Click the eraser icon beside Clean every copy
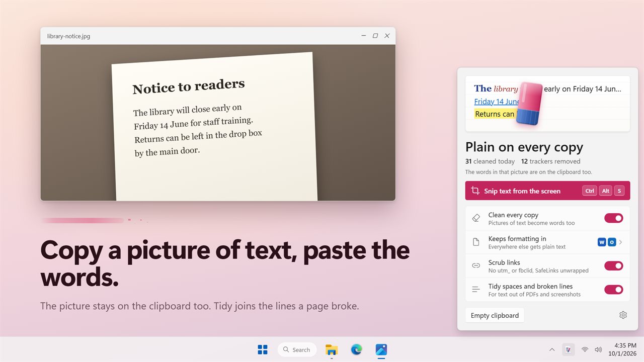This screenshot has width=644, height=362. point(476,218)
